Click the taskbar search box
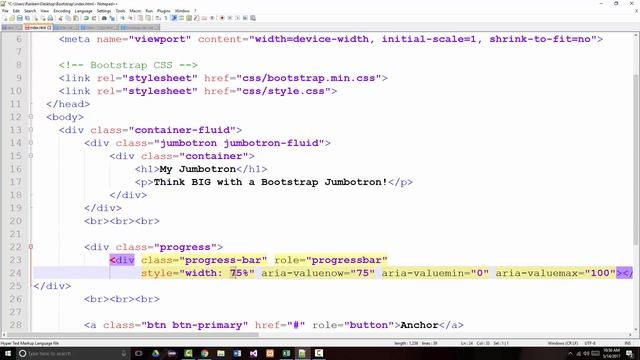The height and width of the screenshot is (360, 640). (x=73, y=353)
